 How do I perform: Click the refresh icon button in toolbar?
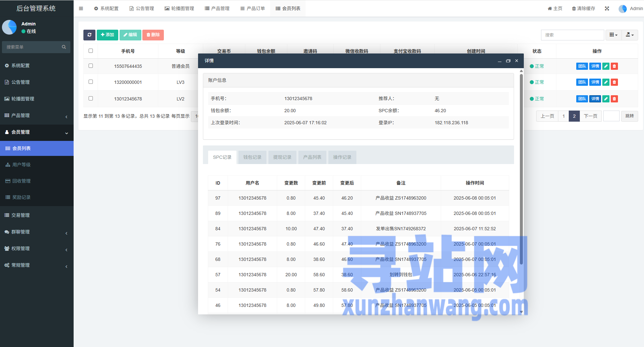(x=89, y=35)
